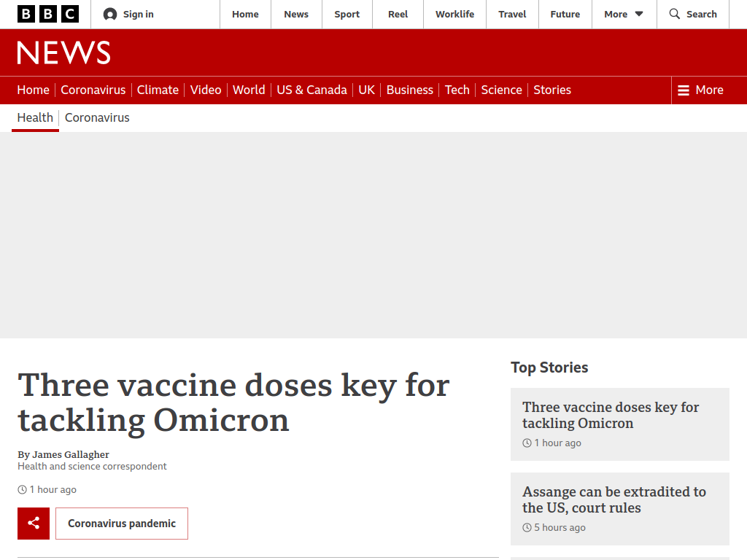Click the Tech news section link

point(457,90)
